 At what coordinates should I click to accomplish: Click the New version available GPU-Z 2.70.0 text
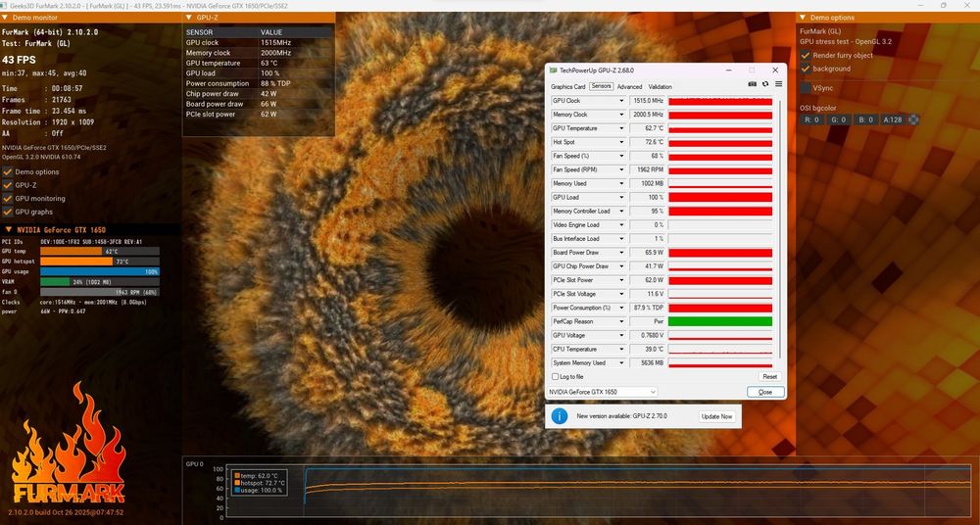621,415
